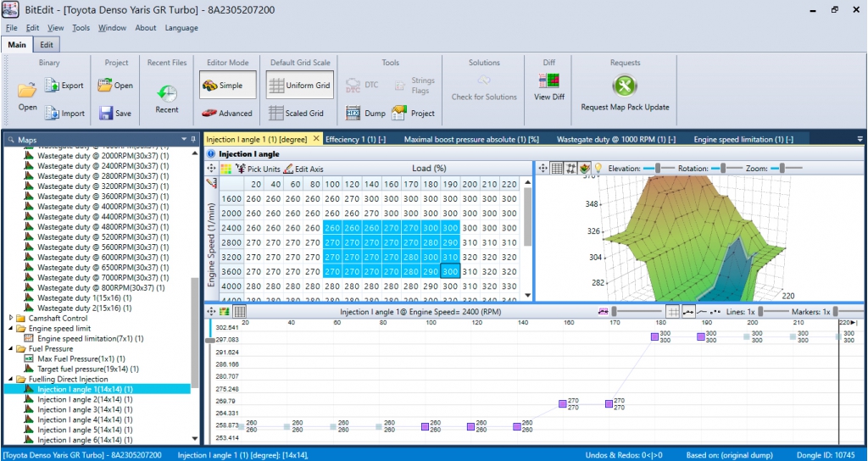Select the 1600 engine speed row header
Screen dimensions: 868x461
231,199
